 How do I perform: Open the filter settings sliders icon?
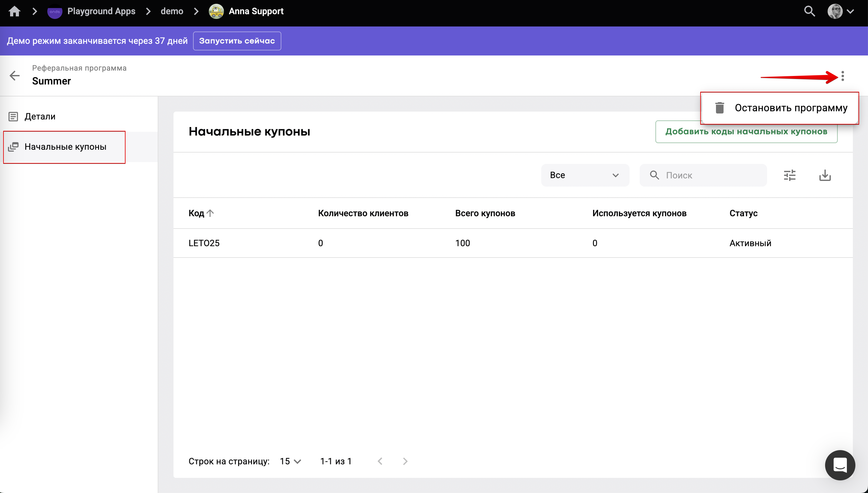(789, 175)
